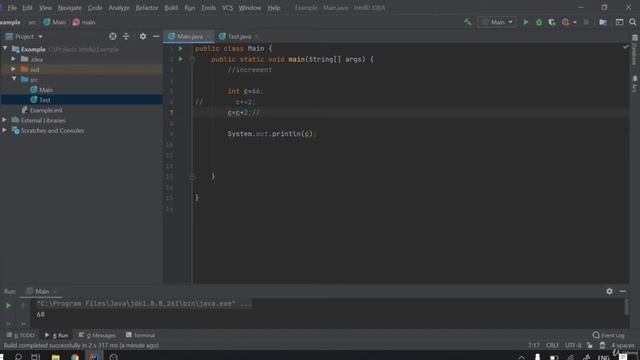Viewport: 640px width, 360px height.
Task: Click main method in navigation breadcrumb
Action: pyautogui.click(x=84, y=22)
